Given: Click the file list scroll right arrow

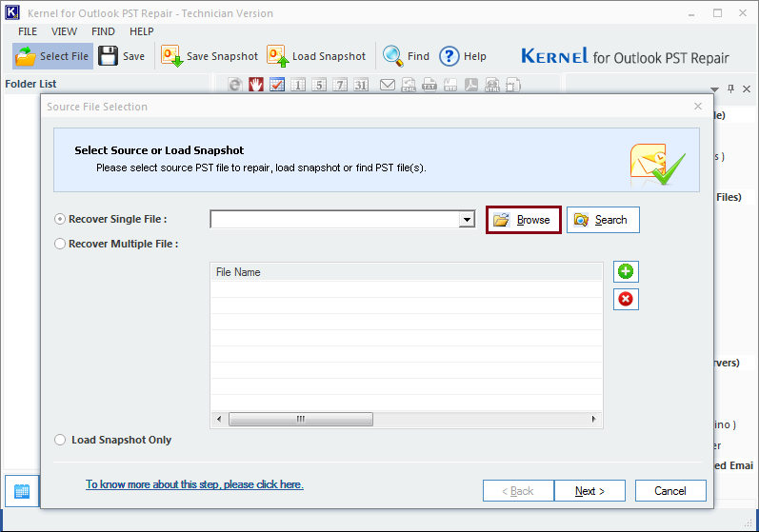Looking at the screenshot, I should [594, 419].
